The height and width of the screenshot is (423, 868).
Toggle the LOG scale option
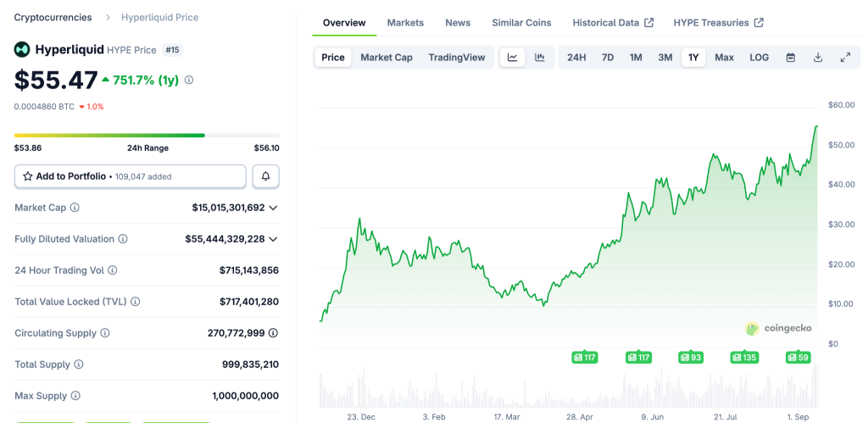[759, 58]
